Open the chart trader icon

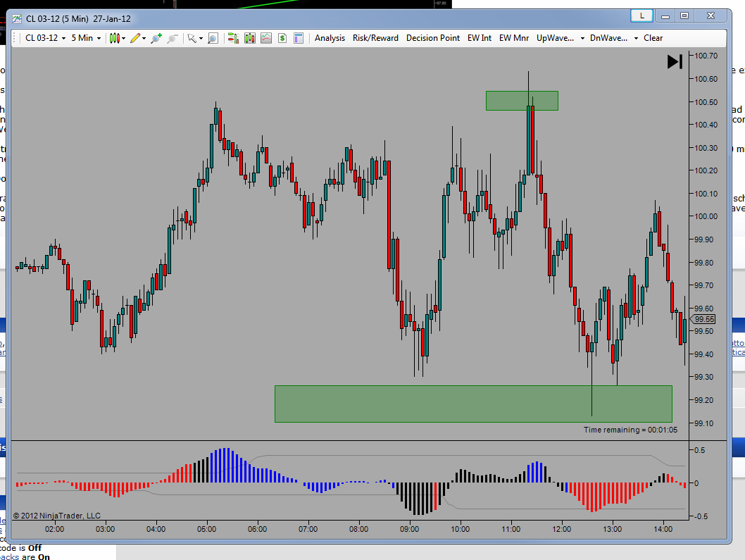point(233,38)
